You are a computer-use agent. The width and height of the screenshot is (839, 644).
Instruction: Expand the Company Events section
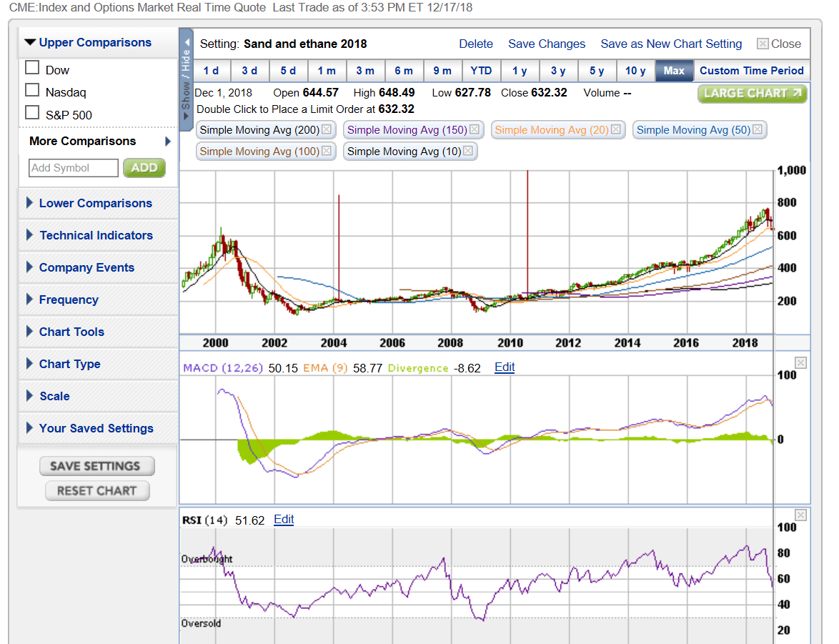pos(80,267)
